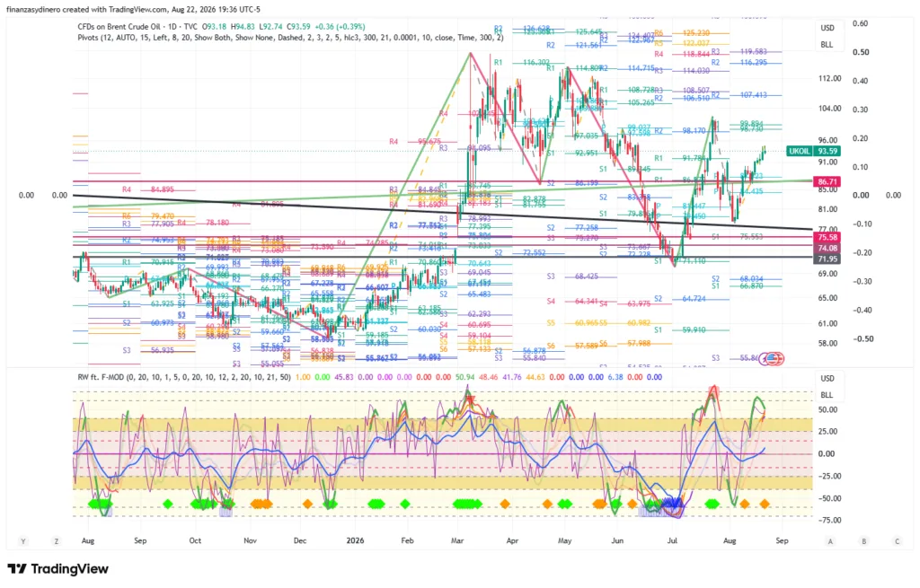
Task: Click the 0.60 secondary scale label
Action: tap(861, 23)
